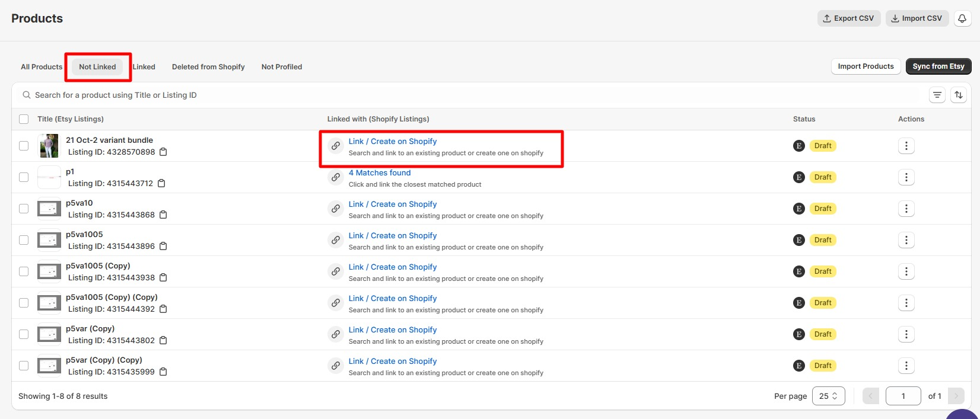Select checkbox for product p5va10
Screen dimensions: 980x419
pyautogui.click(x=24, y=209)
